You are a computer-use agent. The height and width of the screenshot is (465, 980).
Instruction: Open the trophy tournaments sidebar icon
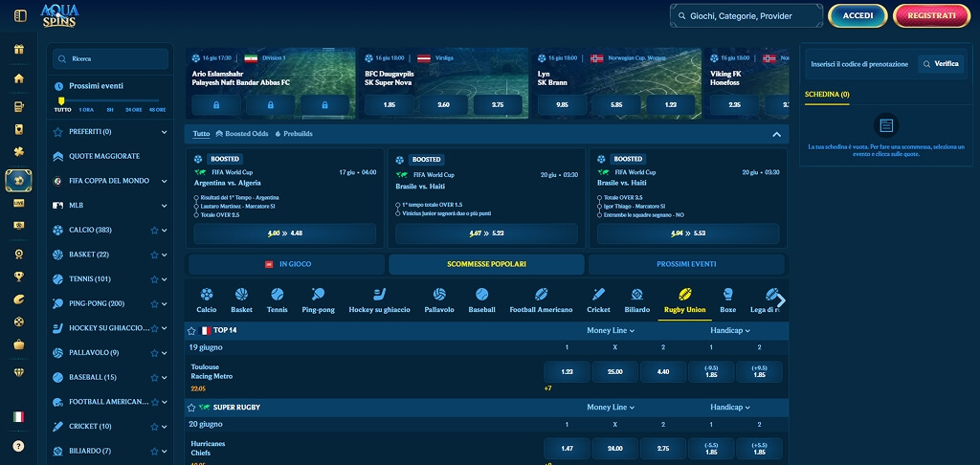click(19, 277)
